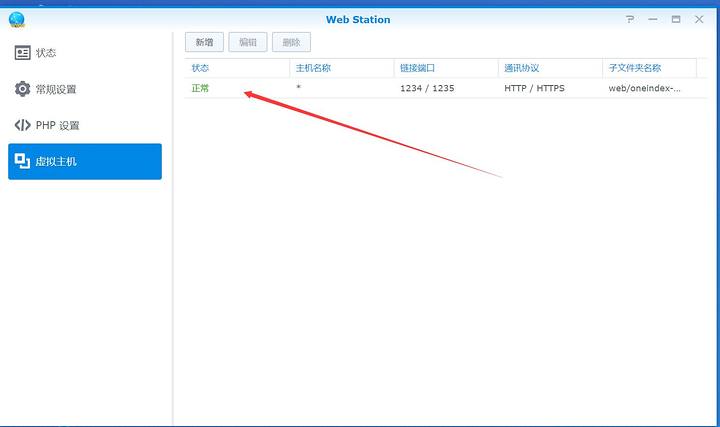The height and width of the screenshot is (427, 720).
Task: Sort by the 链接端口 column header
Action: 446,68
